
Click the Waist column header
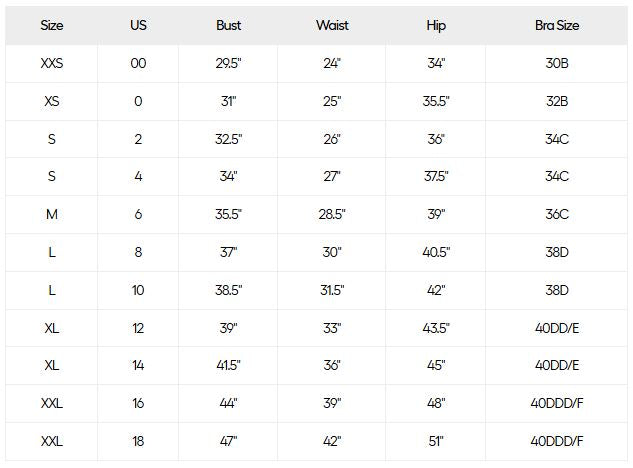(x=332, y=25)
